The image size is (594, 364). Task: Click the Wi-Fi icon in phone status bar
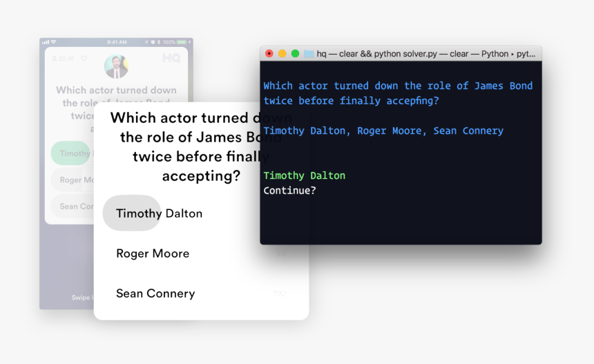(x=53, y=41)
